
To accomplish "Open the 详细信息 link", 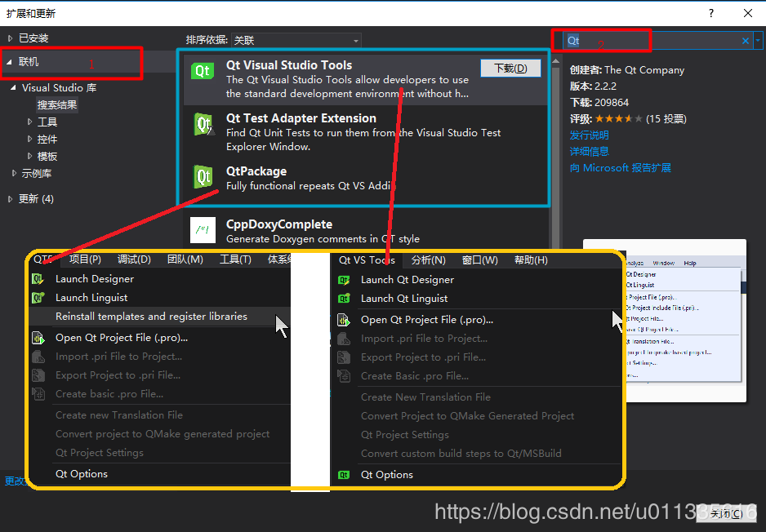I will coord(589,152).
